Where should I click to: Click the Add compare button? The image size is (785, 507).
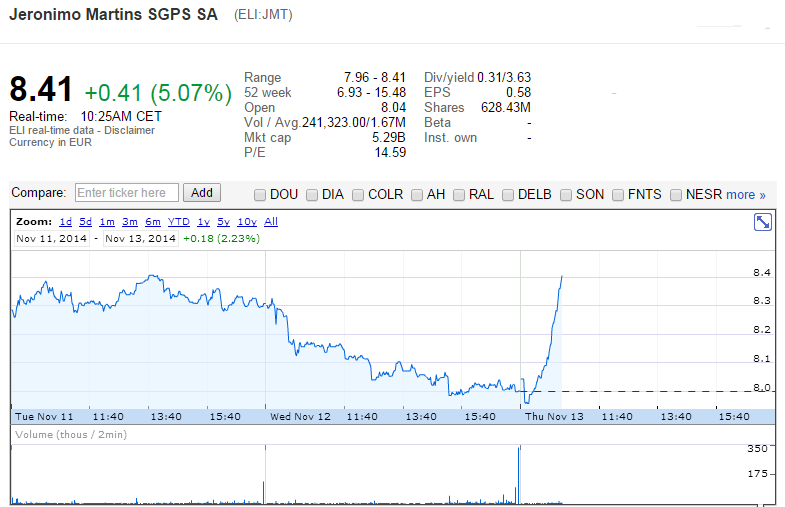coord(202,193)
